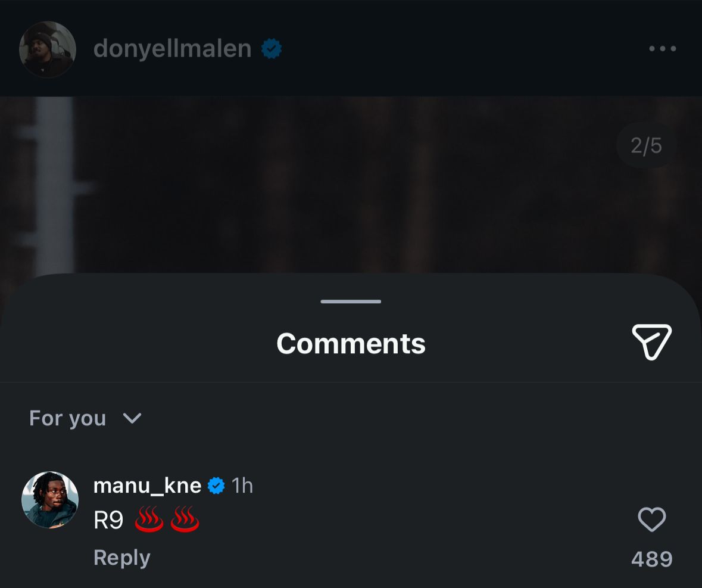Click the 1h comment timestamp

242,486
